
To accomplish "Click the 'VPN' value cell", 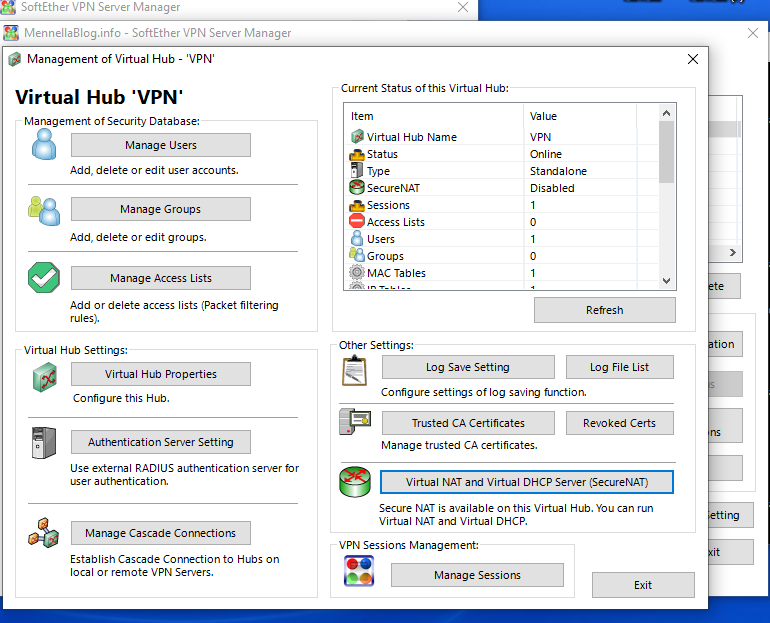I will (540, 137).
